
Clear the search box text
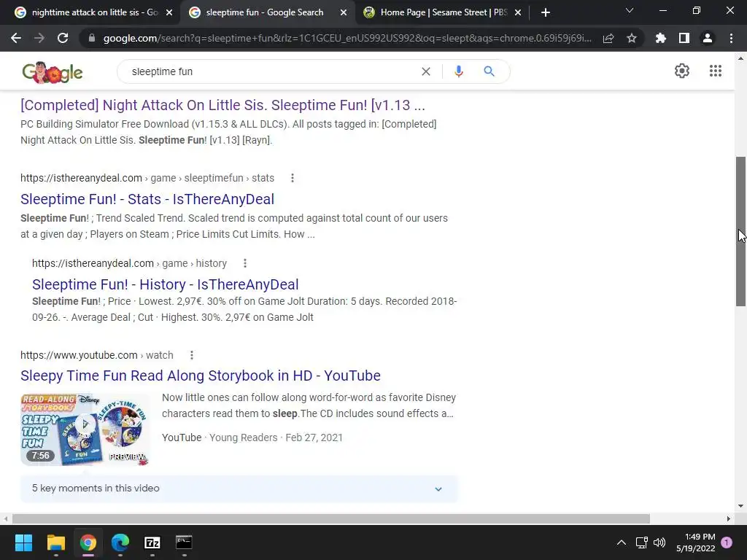(x=426, y=71)
